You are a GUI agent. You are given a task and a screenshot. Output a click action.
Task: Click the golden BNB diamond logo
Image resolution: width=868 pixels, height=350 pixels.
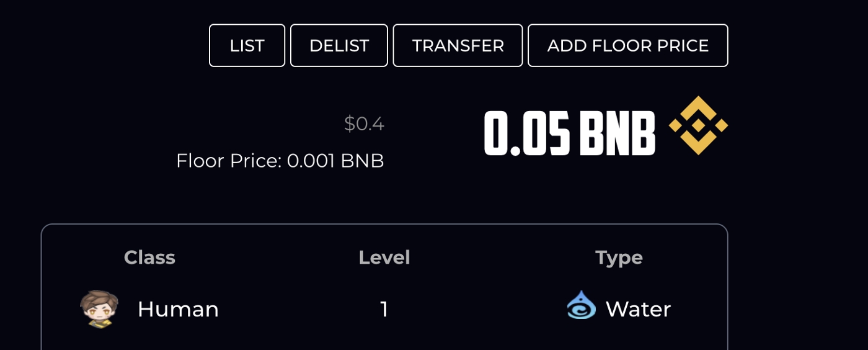coord(698,125)
